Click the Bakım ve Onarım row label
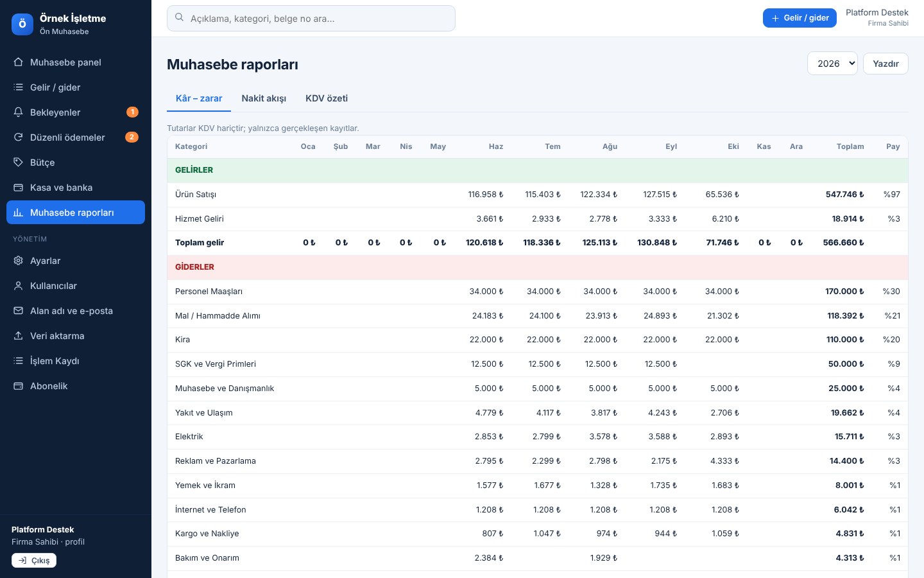924x578 pixels. point(207,558)
